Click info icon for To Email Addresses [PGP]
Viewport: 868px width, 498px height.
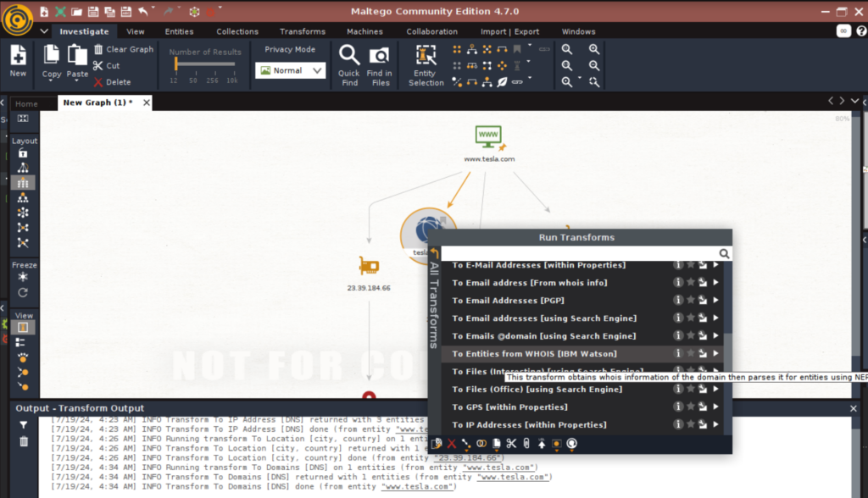pyautogui.click(x=677, y=301)
